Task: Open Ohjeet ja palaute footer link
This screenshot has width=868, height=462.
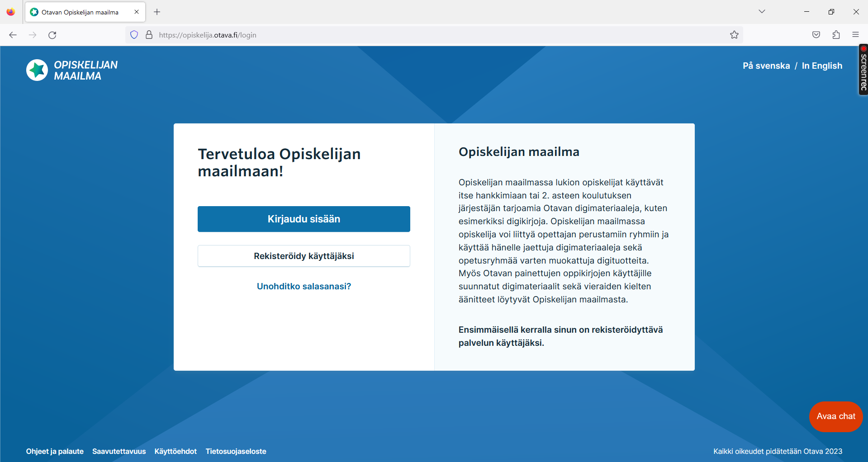Action: (55, 451)
